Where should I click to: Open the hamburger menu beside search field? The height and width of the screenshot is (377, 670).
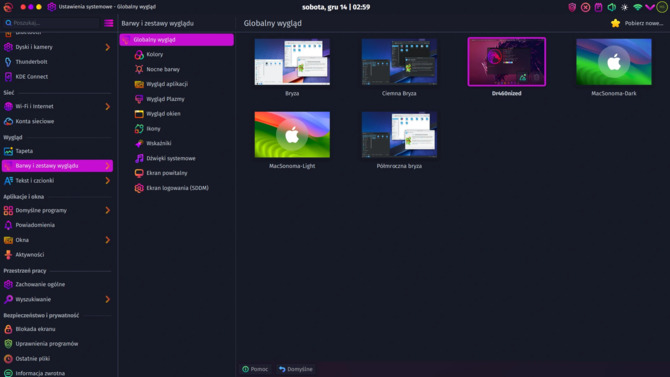pyautogui.click(x=109, y=23)
